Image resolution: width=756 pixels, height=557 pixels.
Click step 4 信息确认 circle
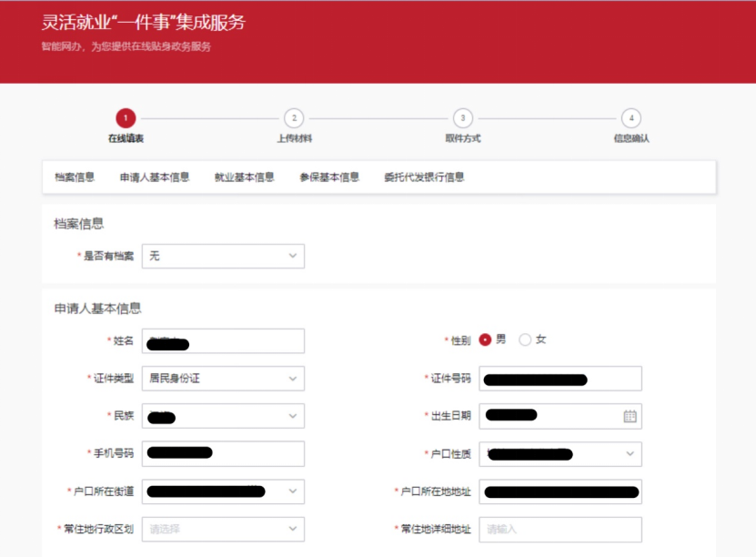click(x=630, y=118)
